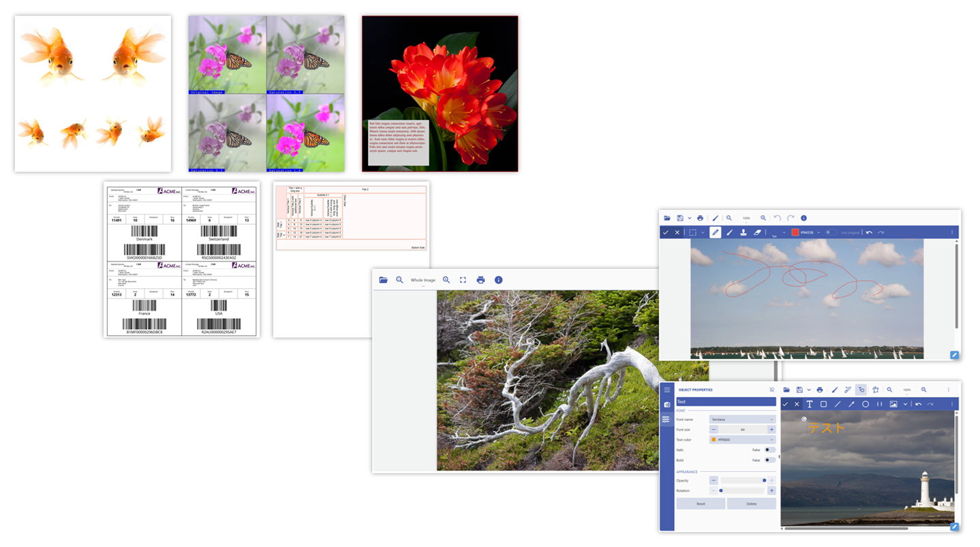Image resolution: width=980 pixels, height=547 pixels.
Task: Click the Font size value field showing 44
Action: (743, 429)
